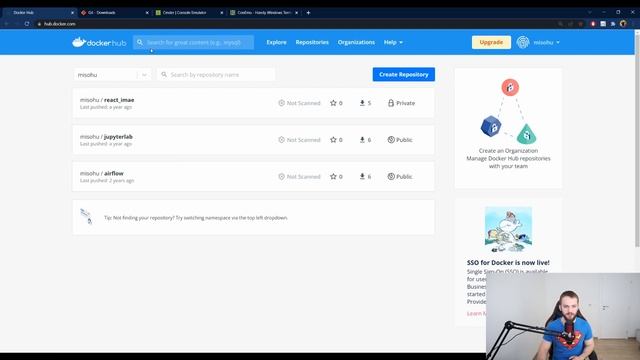Click the download icon on airflow row
The width and height of the screenshot is (640, 360).
(362, 176)
